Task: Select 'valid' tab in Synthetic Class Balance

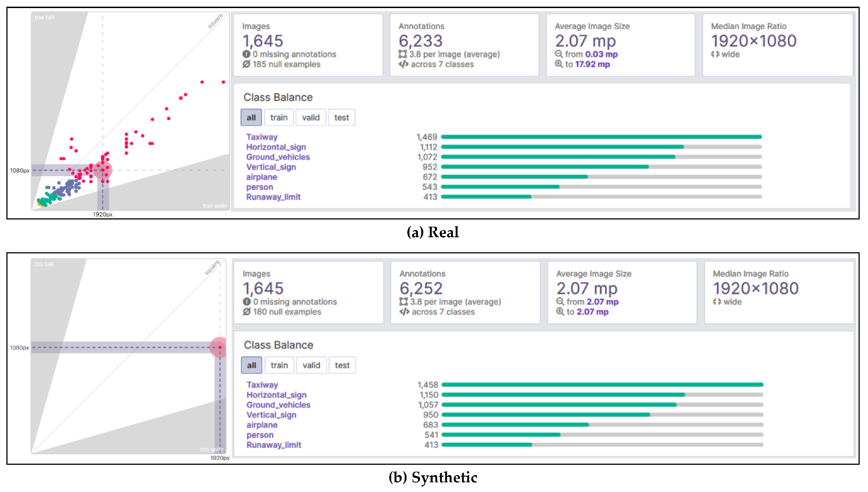Action: [311, 365]
